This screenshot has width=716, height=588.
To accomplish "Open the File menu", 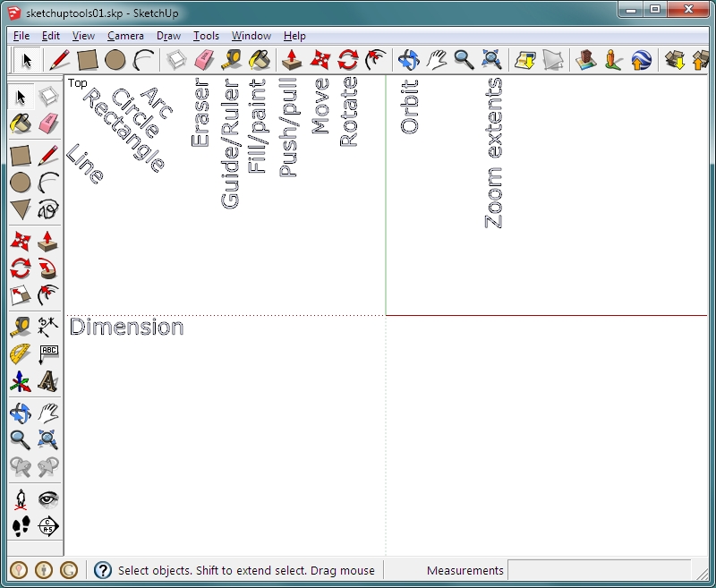I will [x=21, y=36].
